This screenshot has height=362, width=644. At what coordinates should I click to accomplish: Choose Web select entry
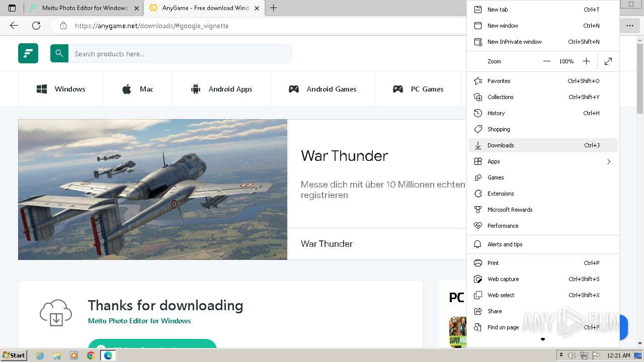(x=543, y=295)
